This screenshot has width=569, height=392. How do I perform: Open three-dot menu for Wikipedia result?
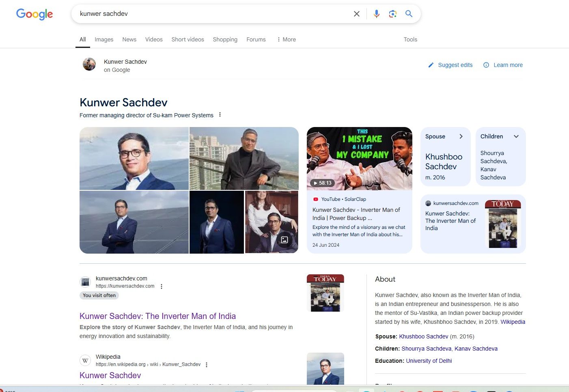click(207, 365)
